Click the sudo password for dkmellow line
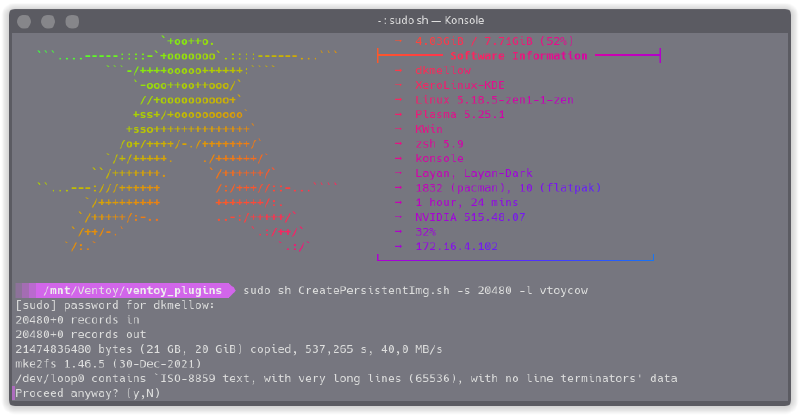The width and height of the screenshot is (800, 415). [115, 305]
